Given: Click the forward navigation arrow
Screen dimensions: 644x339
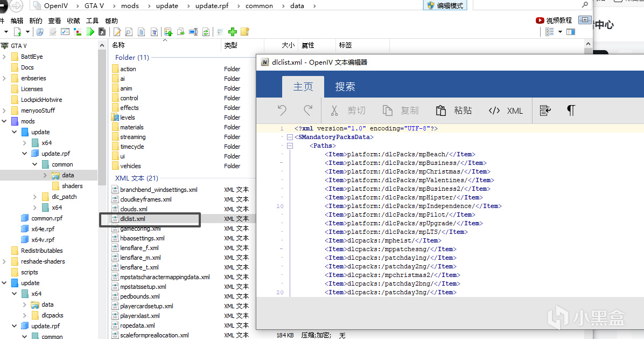Looking at the screenshot, I should click(16, 5).
